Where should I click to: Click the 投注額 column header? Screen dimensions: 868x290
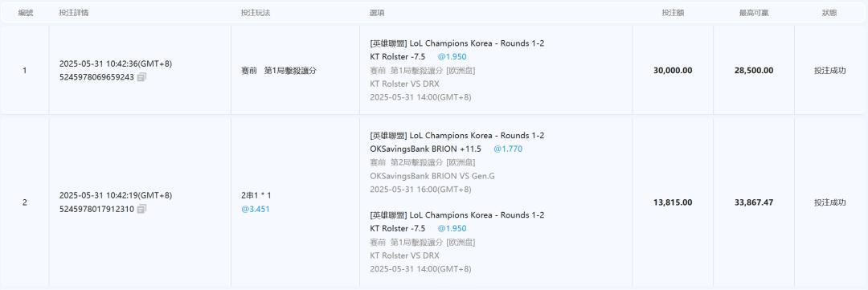pyautogui.click(x=673, y=13)
